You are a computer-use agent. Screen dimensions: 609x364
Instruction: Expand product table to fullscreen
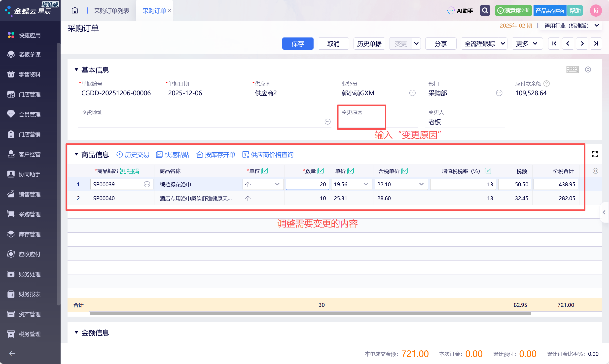(x=595, y=154)
